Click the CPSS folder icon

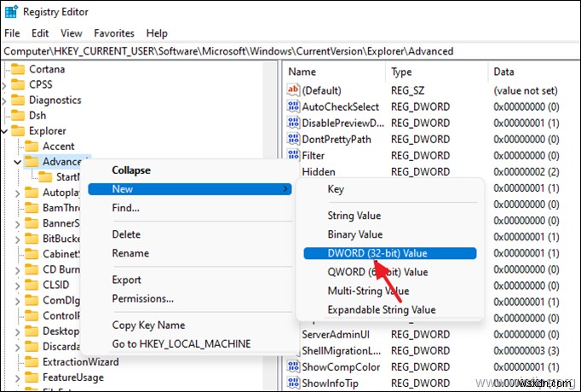[18, 85]
